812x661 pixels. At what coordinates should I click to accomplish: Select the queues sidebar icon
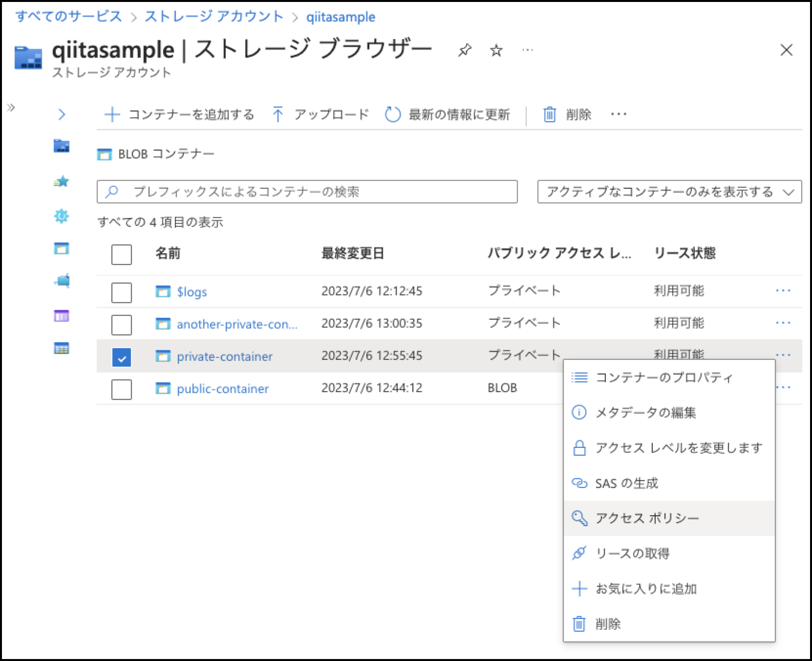[62, 316]
